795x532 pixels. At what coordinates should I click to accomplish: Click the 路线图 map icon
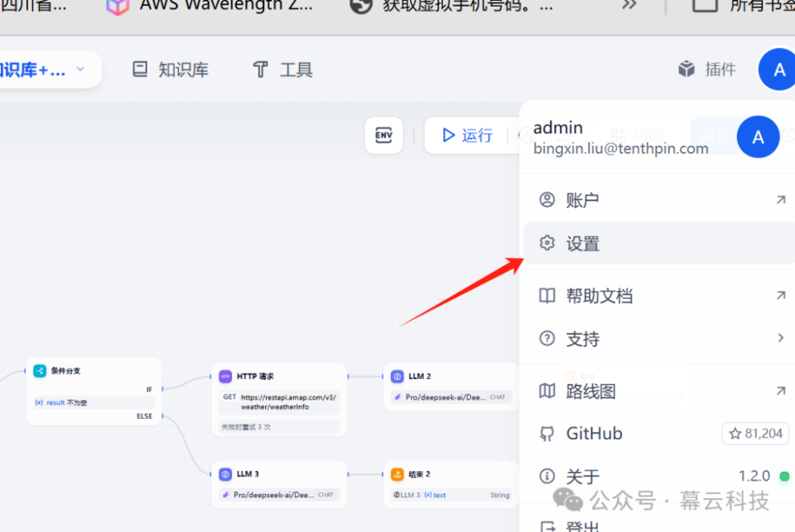coord(547,390)
